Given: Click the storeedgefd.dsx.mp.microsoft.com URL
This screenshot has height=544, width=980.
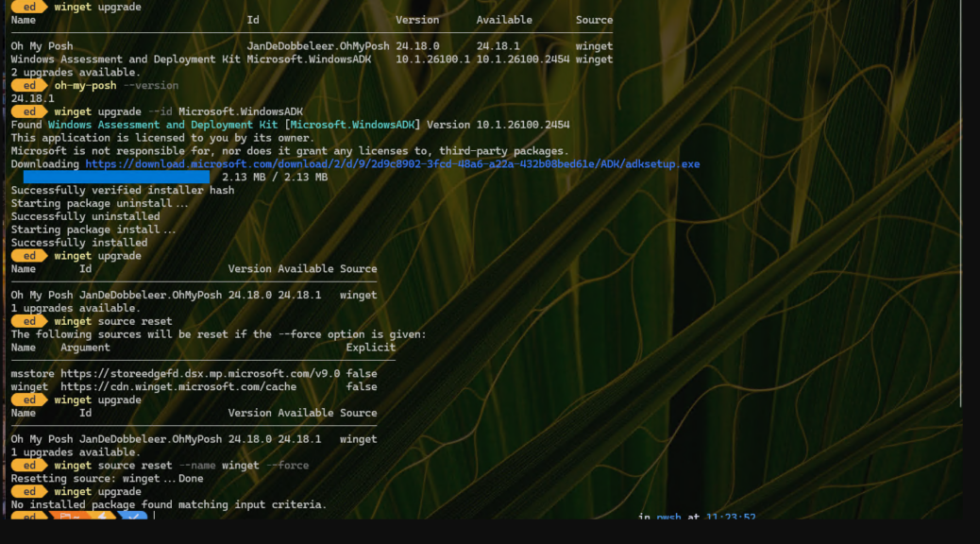Looking at the screenshot, I should pyautogui.click(x=200, y=374).
